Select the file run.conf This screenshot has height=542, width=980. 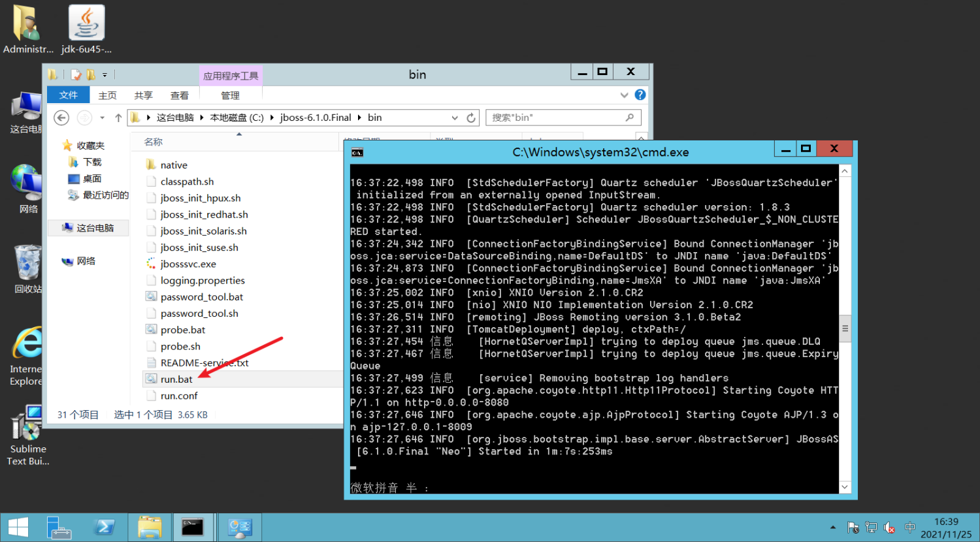coord(179,396)
